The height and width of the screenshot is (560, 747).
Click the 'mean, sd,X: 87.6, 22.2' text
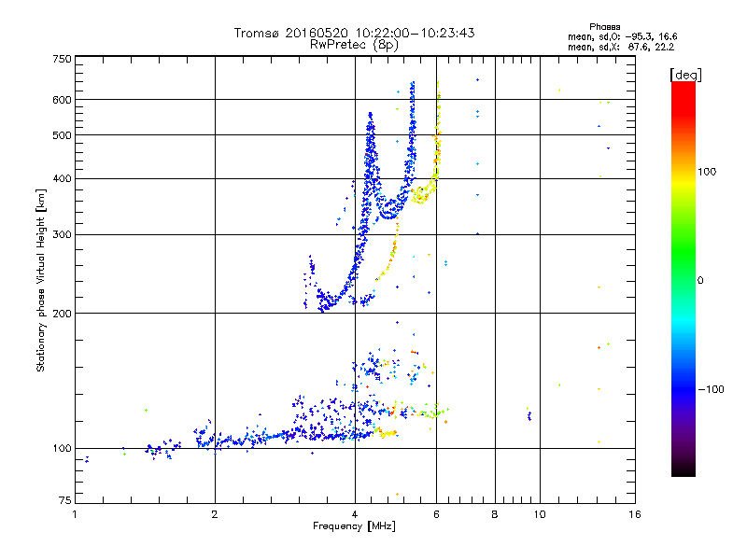click(621, 48)
